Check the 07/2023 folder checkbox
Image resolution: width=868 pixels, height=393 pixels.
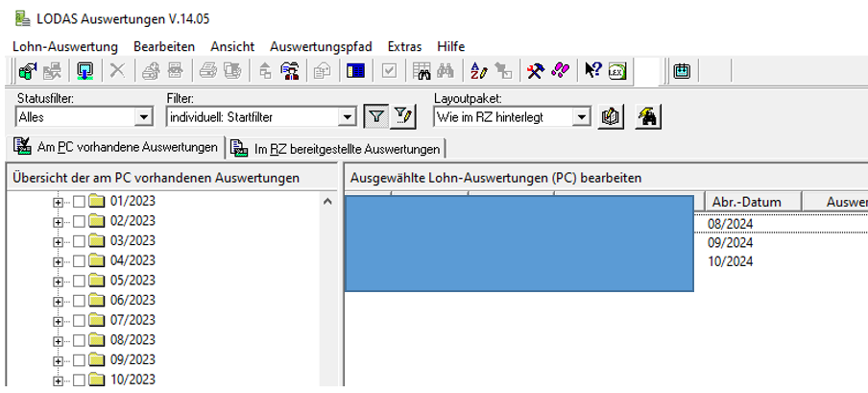pyautogui.click(x=79, y=321)
